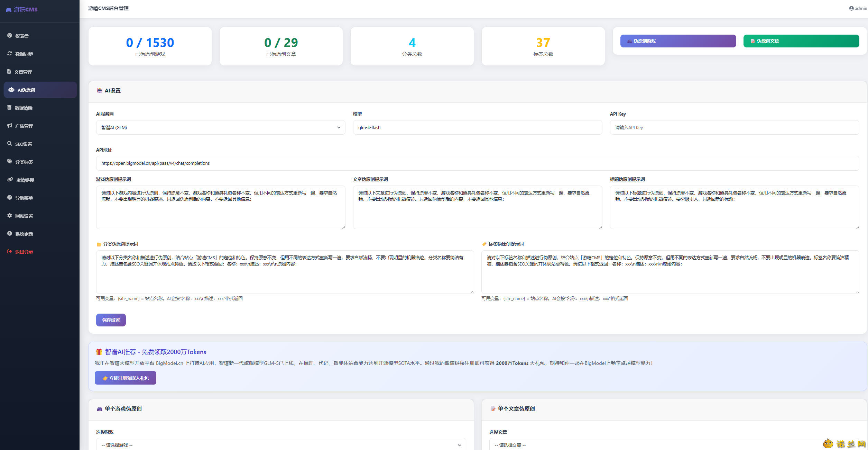
Task: Click the SEO设置 magnifier icon
Action: (10, 143)
